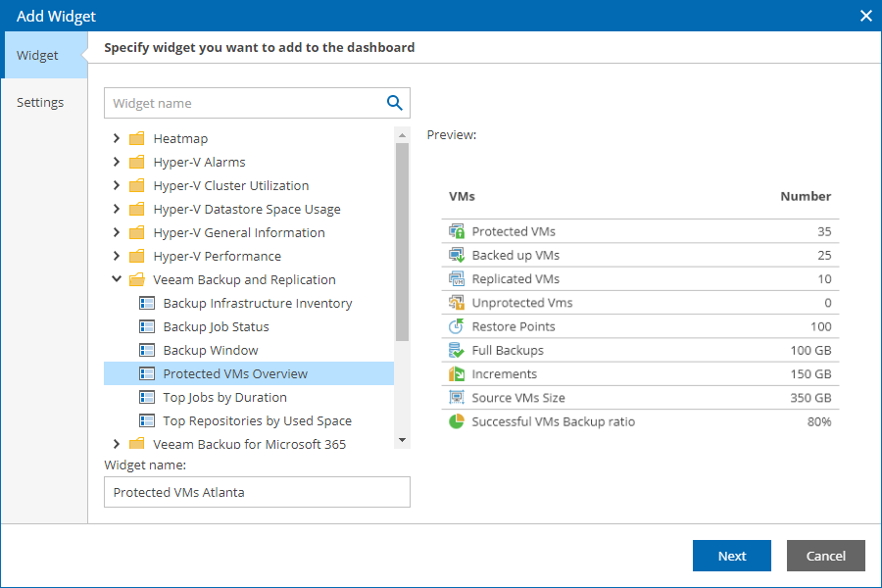Select the Hyper-V Performance tree label

click(x=218, y=257)
